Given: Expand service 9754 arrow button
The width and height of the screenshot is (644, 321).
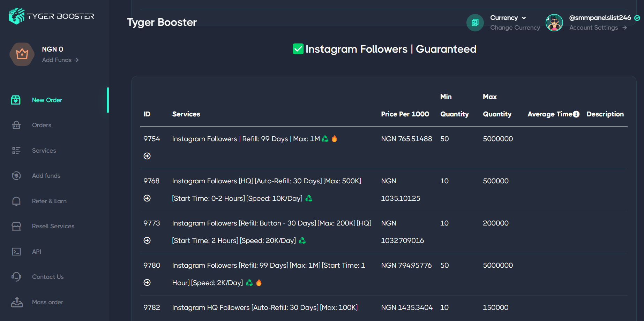Looking at the screenshot, I should [x=147, y=156].
